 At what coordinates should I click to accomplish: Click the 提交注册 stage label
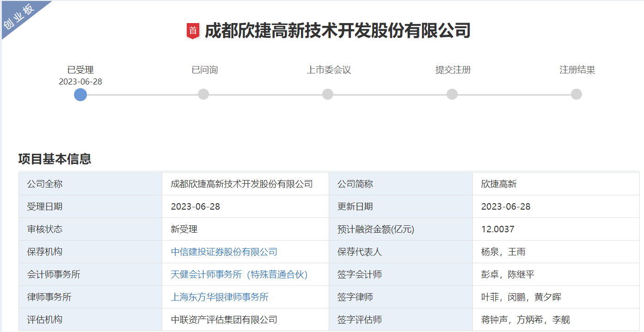453,70
